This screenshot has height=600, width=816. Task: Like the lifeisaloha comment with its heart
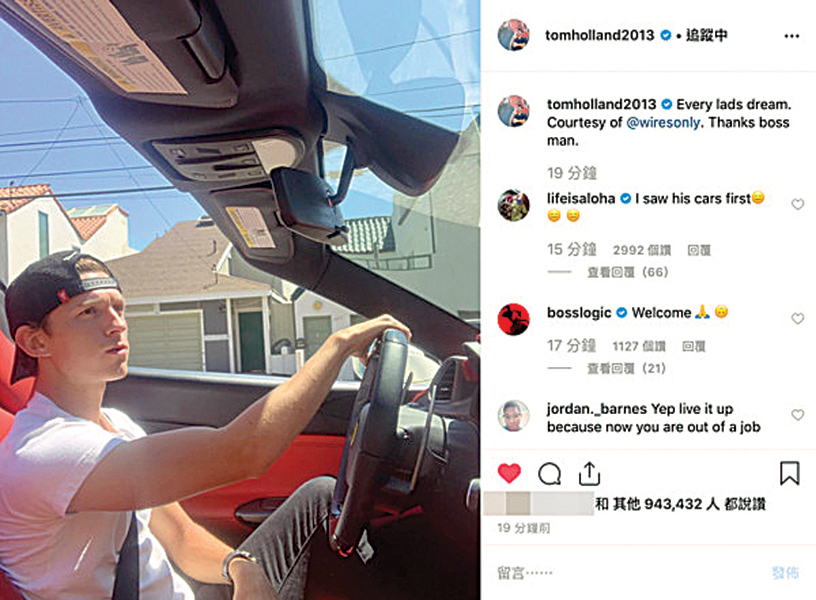[x=797, y=205]
